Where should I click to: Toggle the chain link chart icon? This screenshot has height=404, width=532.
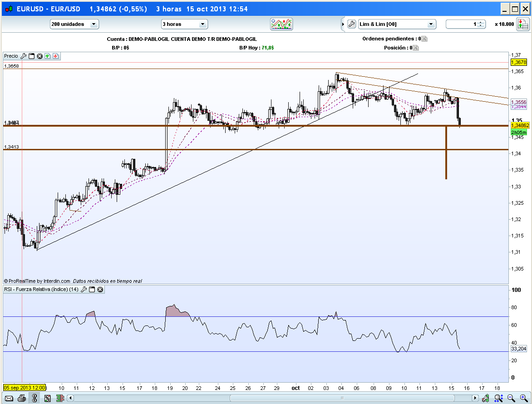(34, 399)
